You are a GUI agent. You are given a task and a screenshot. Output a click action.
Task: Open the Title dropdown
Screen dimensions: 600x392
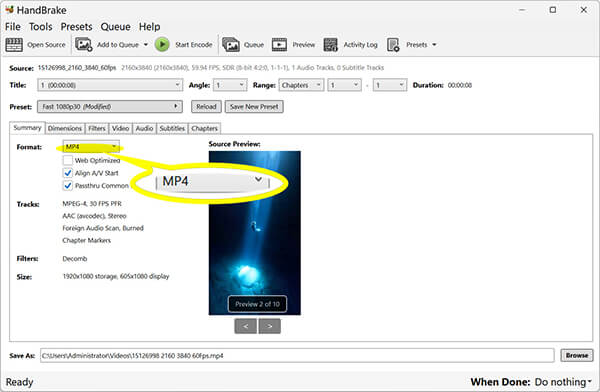110,85
